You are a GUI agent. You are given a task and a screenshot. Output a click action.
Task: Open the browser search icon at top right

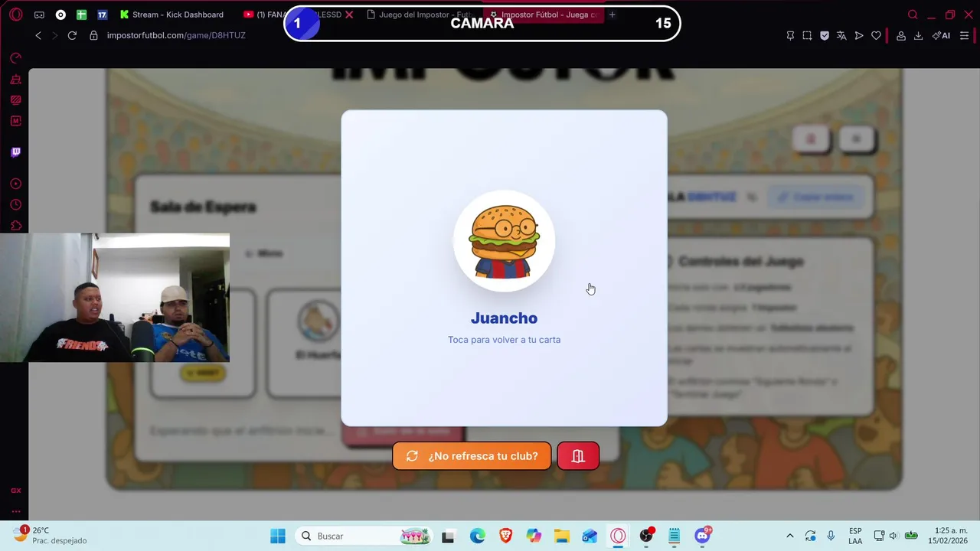click(913, 15)
